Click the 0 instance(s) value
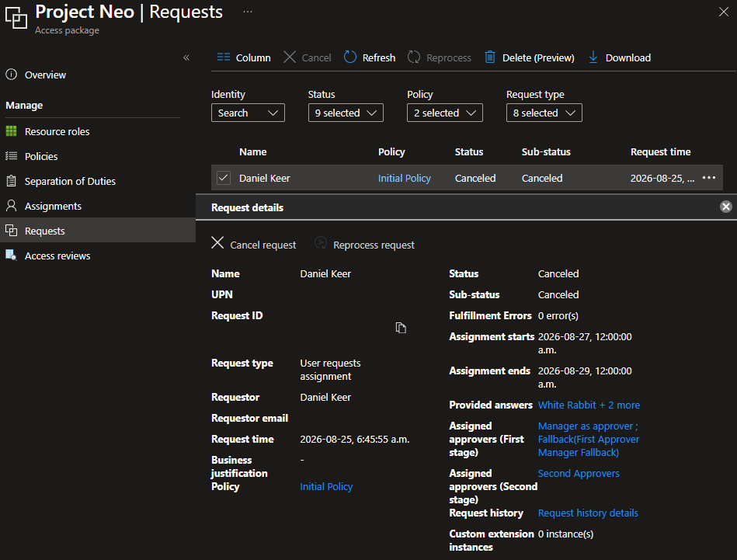The image size is (737, 560). [565, 534]
